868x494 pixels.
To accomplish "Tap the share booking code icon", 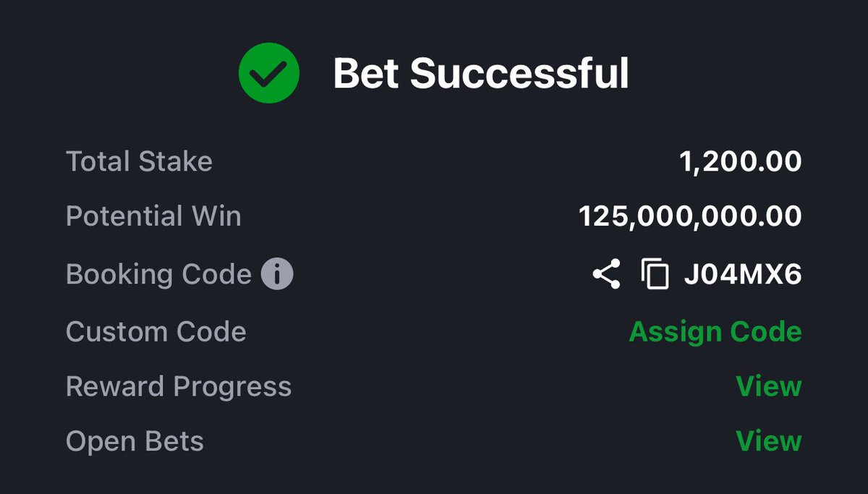I will [606, 275].
